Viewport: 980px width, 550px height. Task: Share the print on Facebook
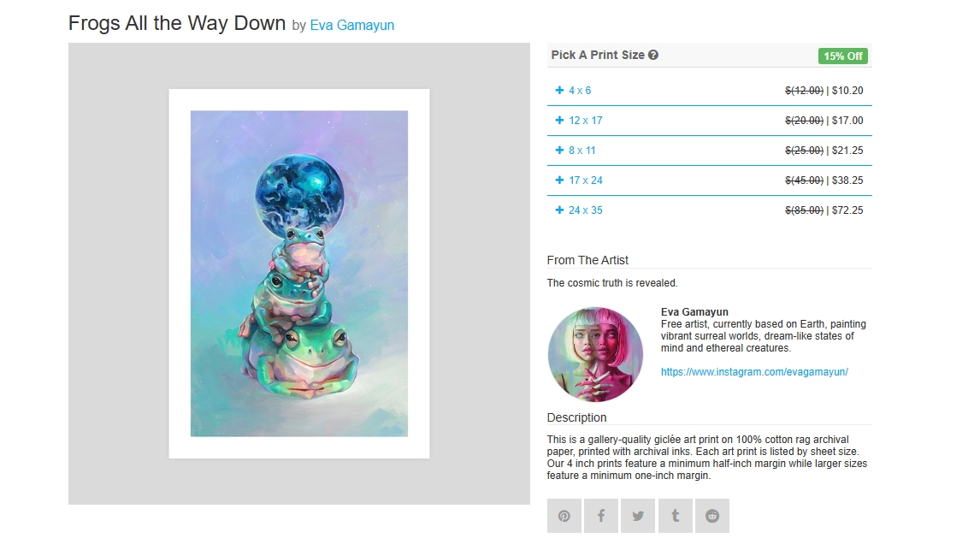pos(601,516)
